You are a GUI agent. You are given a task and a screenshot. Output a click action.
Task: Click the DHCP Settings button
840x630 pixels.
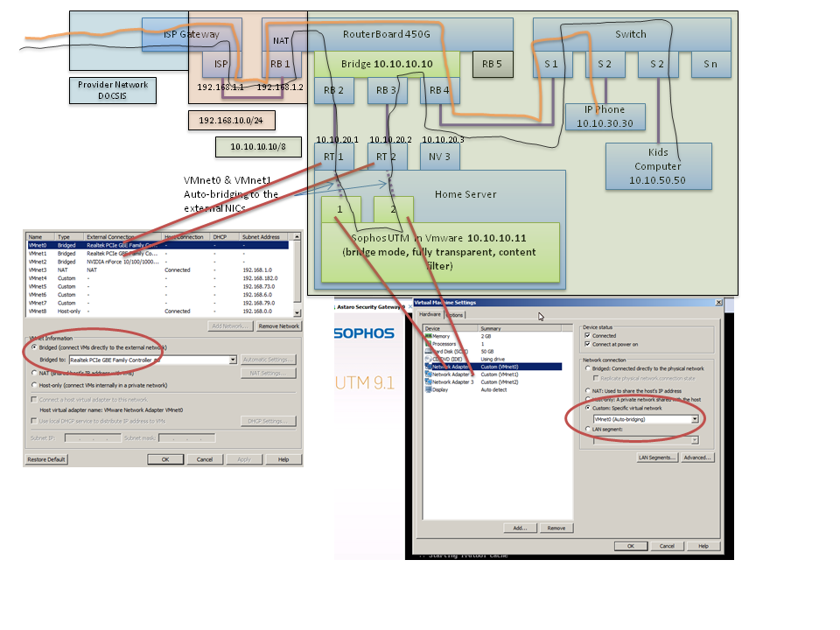[268, 421]
